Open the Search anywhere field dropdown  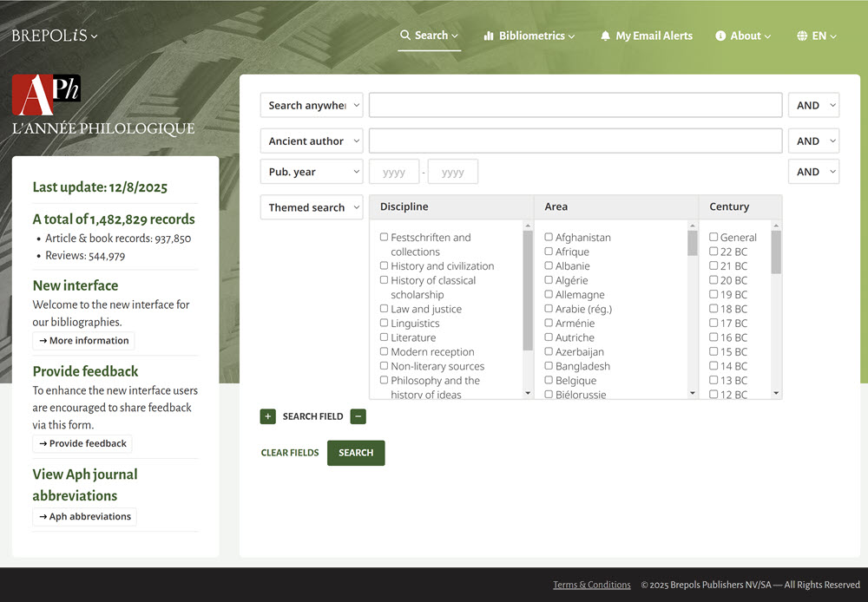[312, 105]
